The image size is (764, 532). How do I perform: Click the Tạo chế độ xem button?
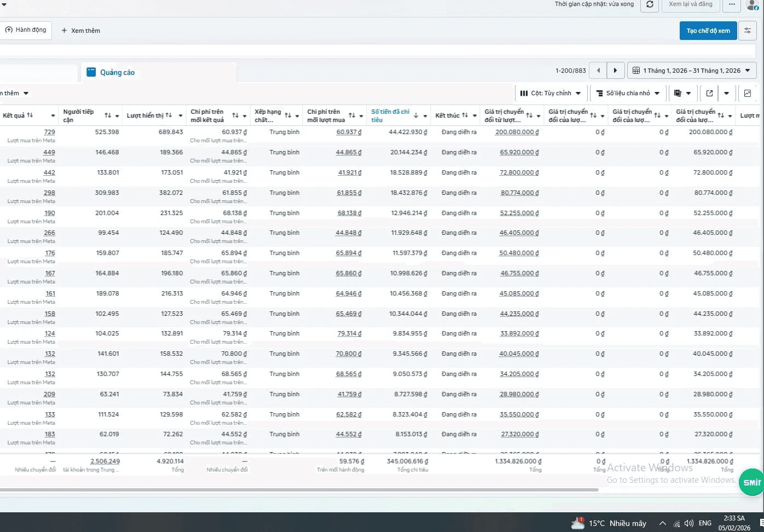click(708, 31)
